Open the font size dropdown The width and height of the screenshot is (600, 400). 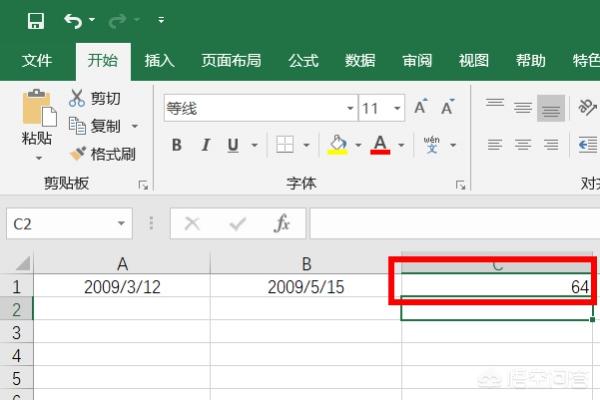click(398, 108)
